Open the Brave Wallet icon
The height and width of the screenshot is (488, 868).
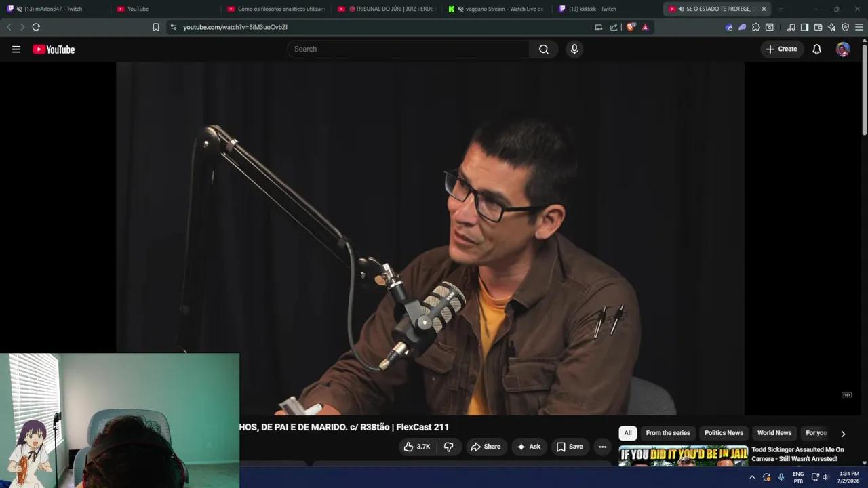818,27
